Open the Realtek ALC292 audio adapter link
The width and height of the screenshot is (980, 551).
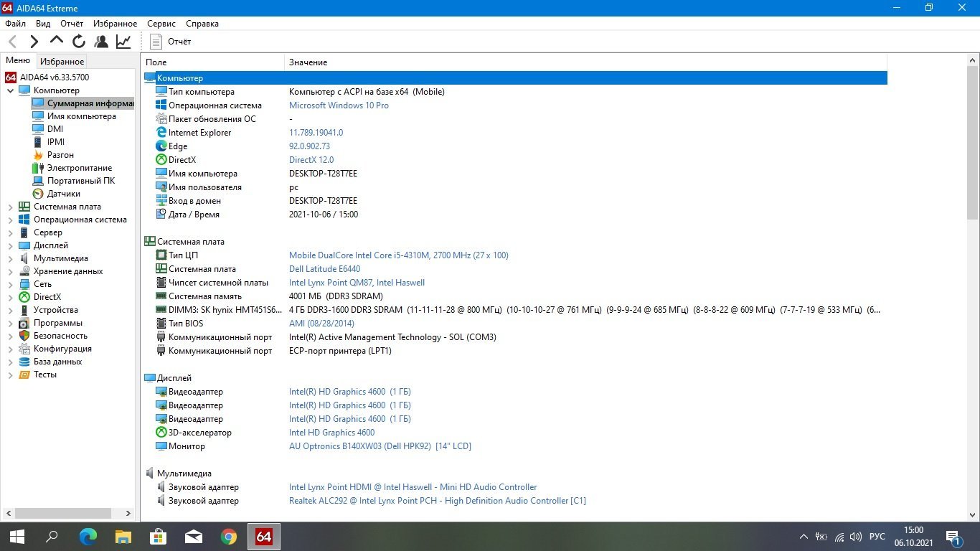[437, 501]
